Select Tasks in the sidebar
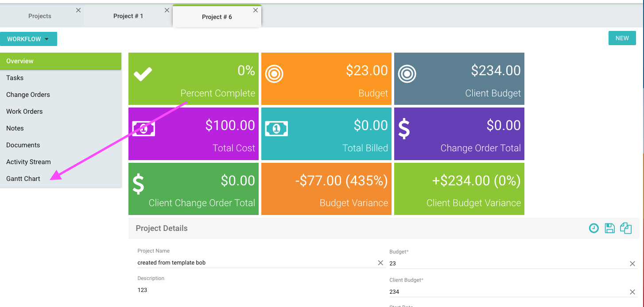Viewport: 644px width, 307px height. [15, 78]
